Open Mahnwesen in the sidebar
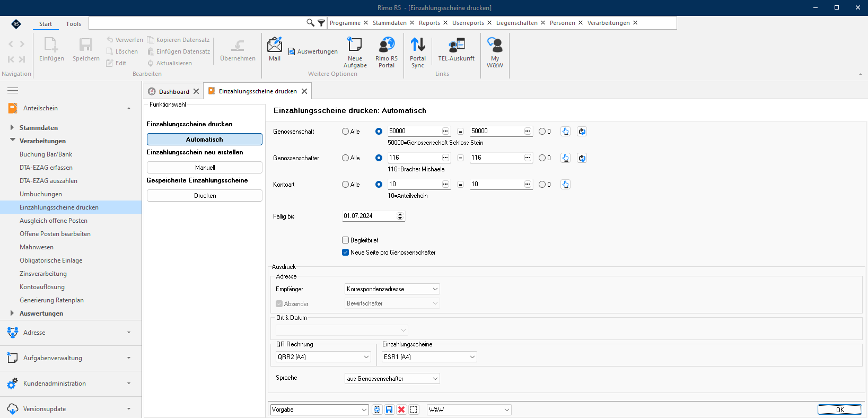868x418 pixels. 37,247
